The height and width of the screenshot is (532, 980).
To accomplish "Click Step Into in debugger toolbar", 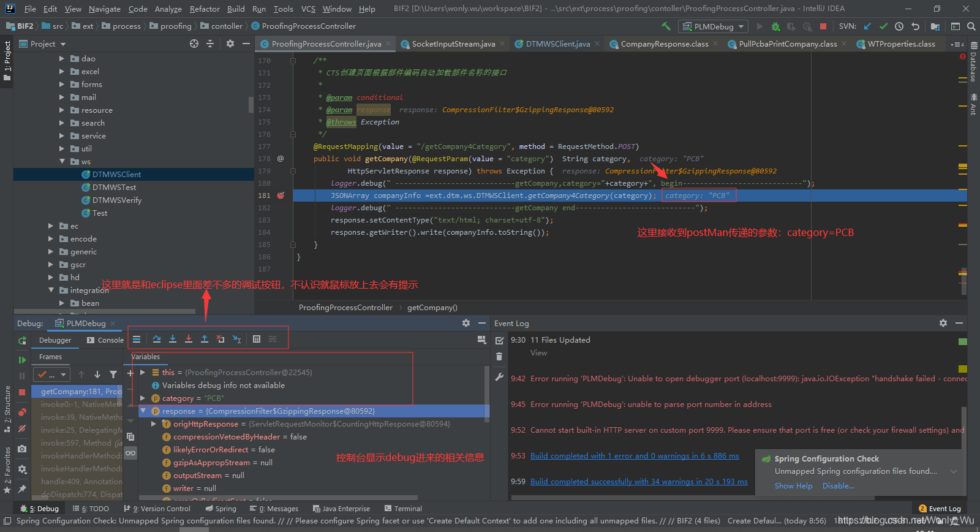I will click(x=173, y=339).
